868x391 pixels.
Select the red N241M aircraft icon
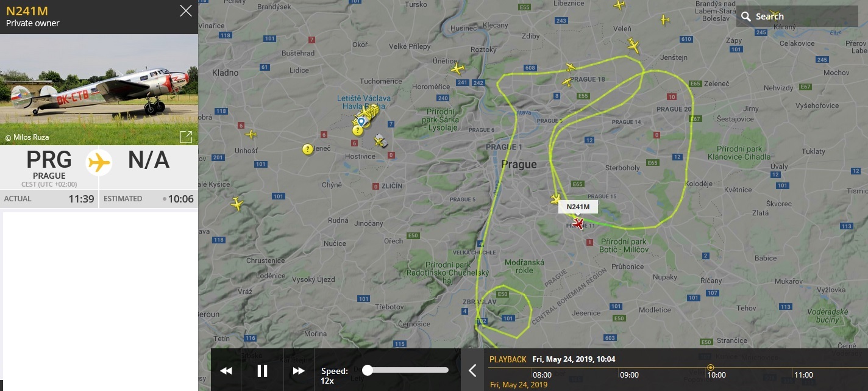578,223
